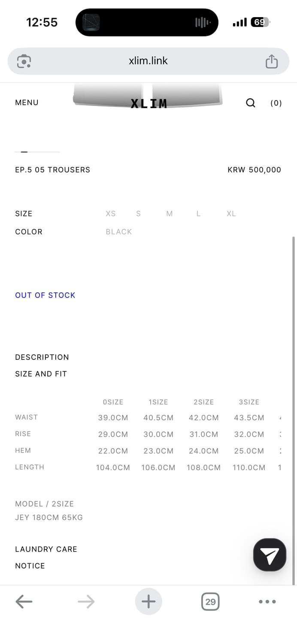The height and width of the screenshot is (644, 297).
Task: Choose the BLACK color option
Action: [x=119, y=232]
